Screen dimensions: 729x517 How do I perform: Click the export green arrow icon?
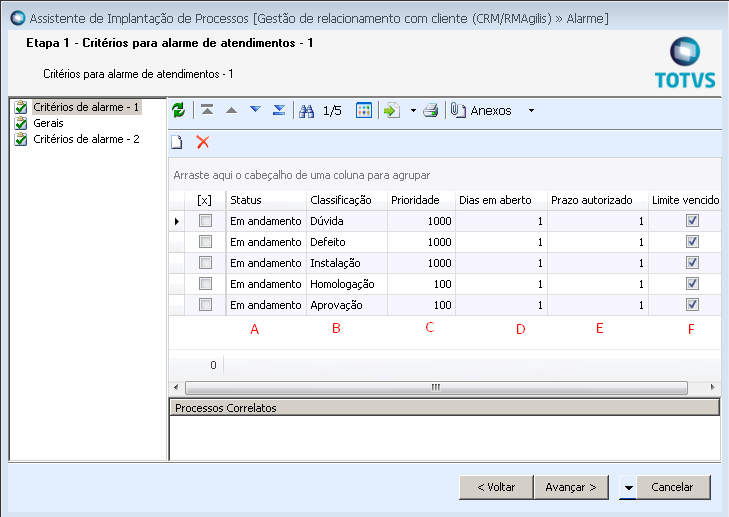(392, 111)
